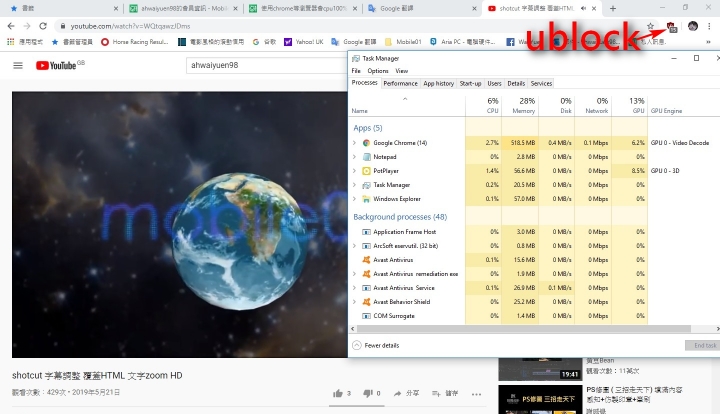Viewport: 720px width, 414px height.
Task: Open the Horse Racing Results bookmark
Action: 135,42
